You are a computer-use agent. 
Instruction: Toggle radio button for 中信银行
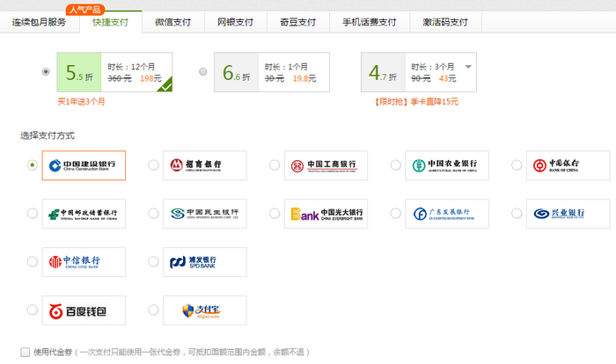33,261
